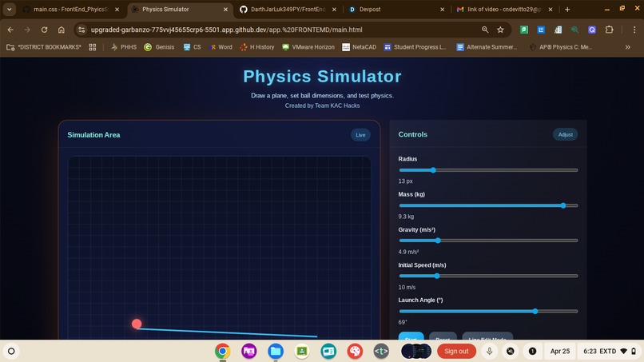
Task: Click the Radius slider handle
Action: [x=433, y=170]
